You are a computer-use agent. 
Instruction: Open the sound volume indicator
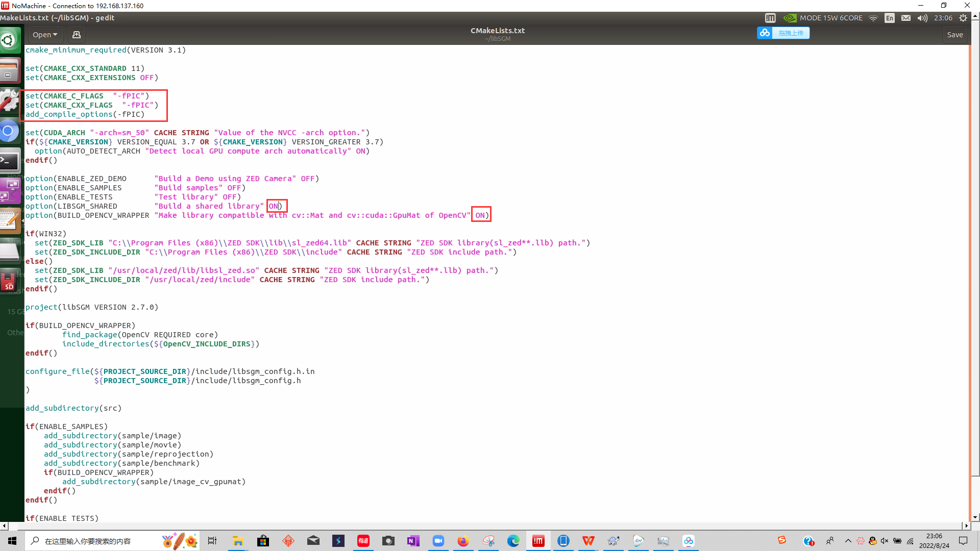[922, 18]
